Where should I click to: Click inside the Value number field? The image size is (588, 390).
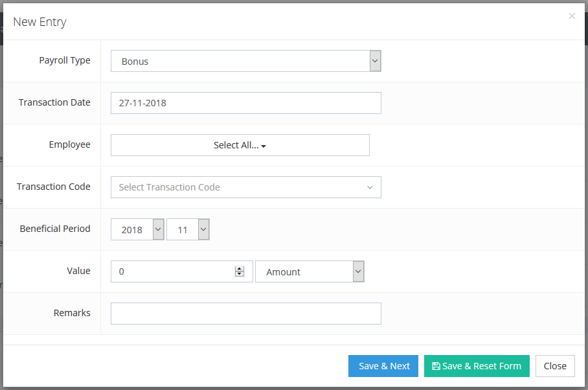[x=172, y=272]
